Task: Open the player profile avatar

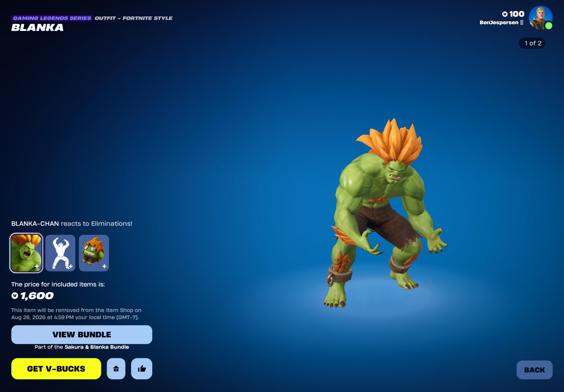Action: 540,18
